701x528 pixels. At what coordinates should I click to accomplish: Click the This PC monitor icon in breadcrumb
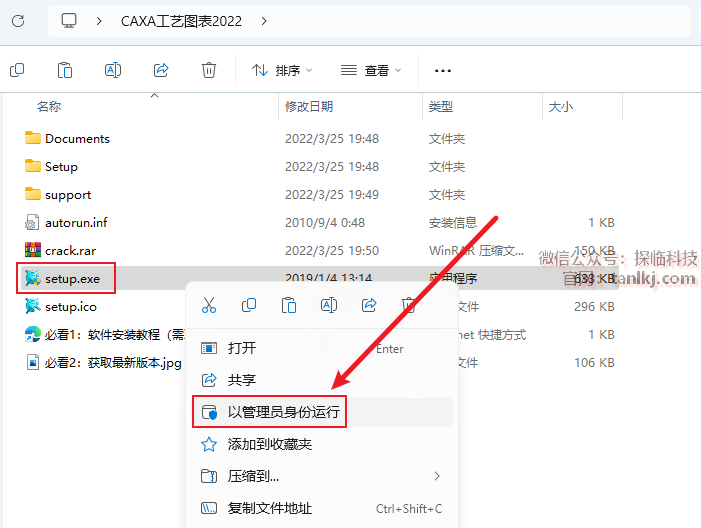(x=69, y=21)
